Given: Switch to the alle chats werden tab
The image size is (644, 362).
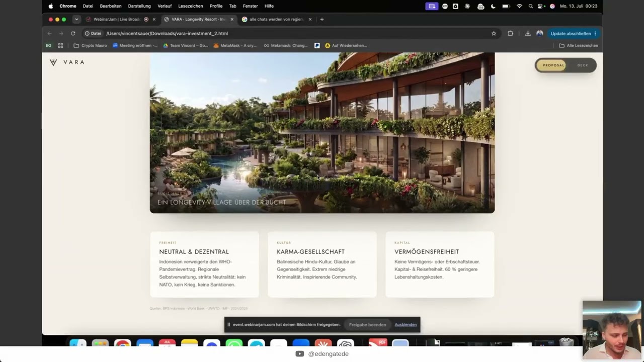Looking at the screenshot, I should click(276, 19).
